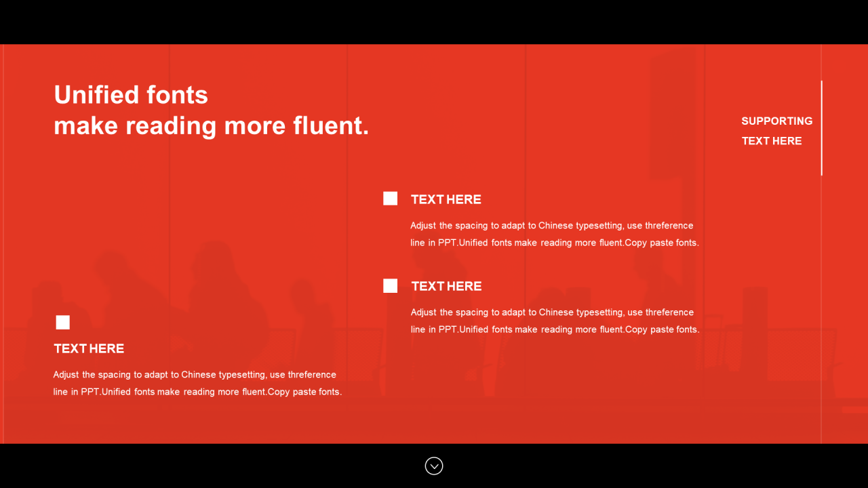Select the SUPPORTING label text
The width and height of the screenshot is (868, 488).
coord(776,121)
